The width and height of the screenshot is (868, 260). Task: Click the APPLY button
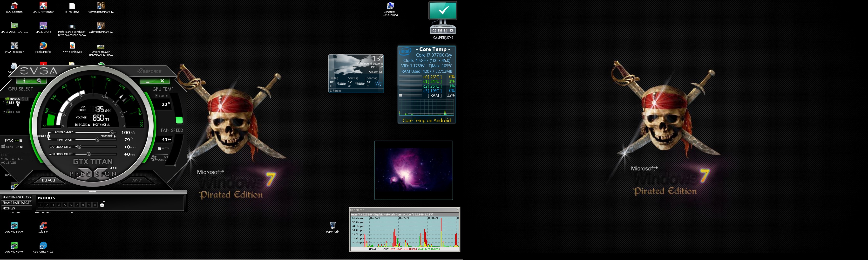(137, 180)
